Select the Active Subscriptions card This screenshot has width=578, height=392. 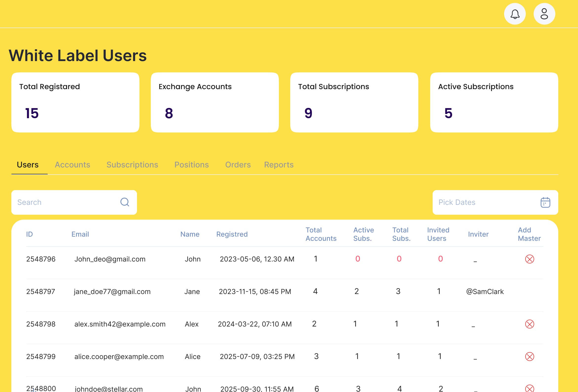pyautogui.click(x=494, y=102)
